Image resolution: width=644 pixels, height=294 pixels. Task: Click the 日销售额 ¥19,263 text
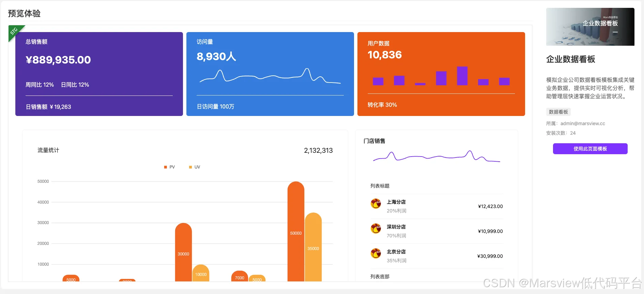(x=48, y=107)
